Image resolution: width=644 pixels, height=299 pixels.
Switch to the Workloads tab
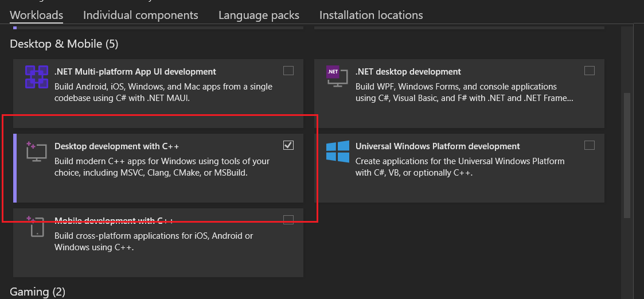click(x=37, y=15)
